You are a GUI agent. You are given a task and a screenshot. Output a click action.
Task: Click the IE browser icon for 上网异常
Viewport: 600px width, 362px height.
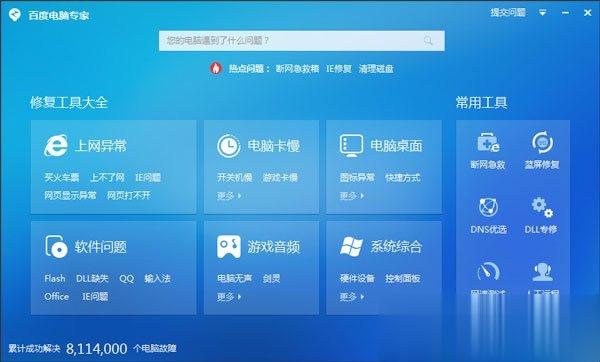(56, 145)
